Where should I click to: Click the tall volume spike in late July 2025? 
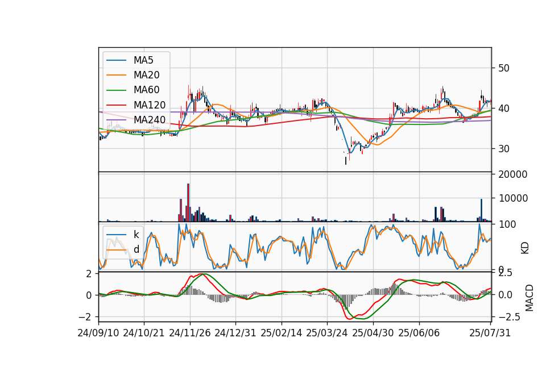pos(482,210)
